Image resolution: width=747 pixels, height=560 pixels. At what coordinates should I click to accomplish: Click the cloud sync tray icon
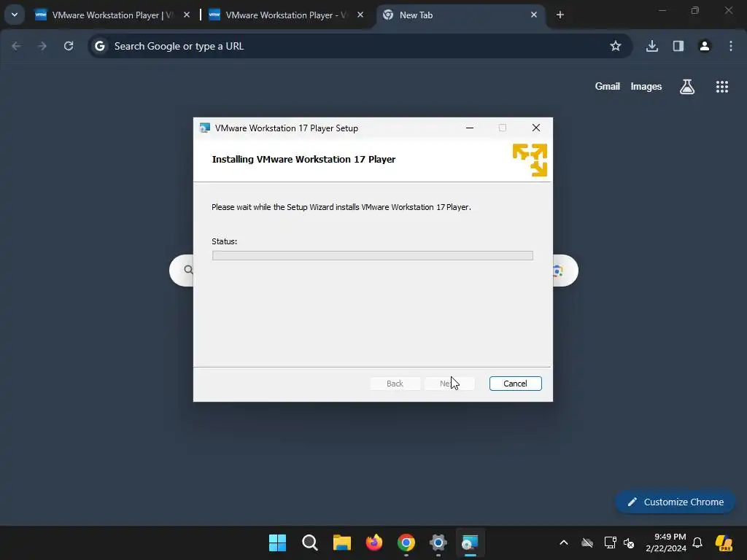click(587, 542)
